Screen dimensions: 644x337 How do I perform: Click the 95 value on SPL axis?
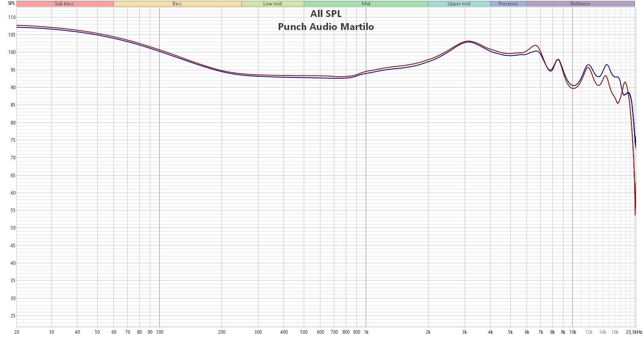click(13, 70)
